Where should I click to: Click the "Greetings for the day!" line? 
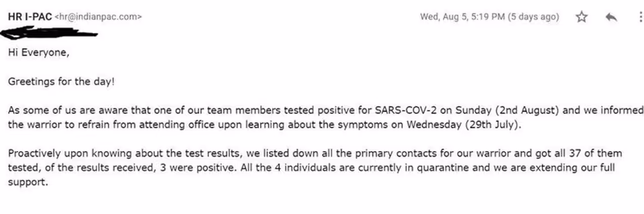tap(61, 81)
